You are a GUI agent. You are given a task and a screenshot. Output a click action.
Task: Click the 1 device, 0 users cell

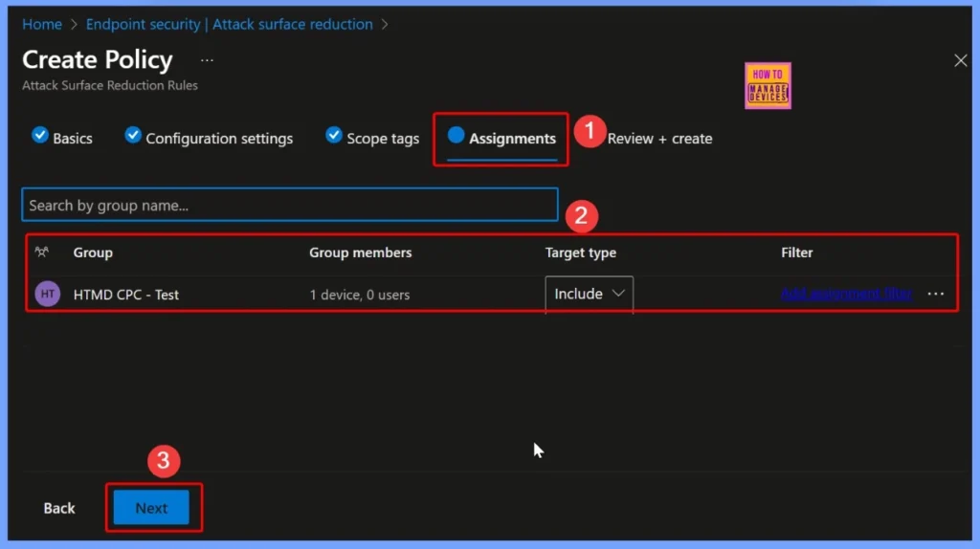click(x=360, y=295)
